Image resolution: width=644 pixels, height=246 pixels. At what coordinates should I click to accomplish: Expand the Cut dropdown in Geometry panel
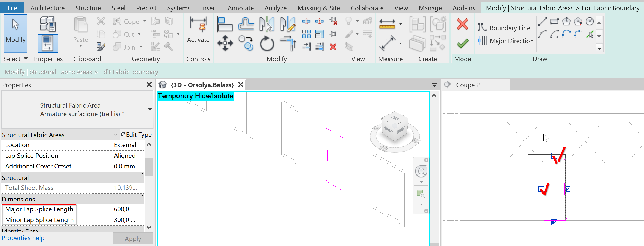click(139, 34)
